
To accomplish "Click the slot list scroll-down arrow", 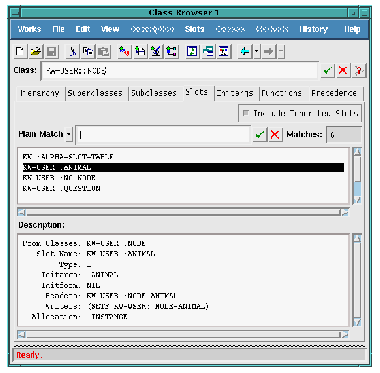I will pos(357,200).
